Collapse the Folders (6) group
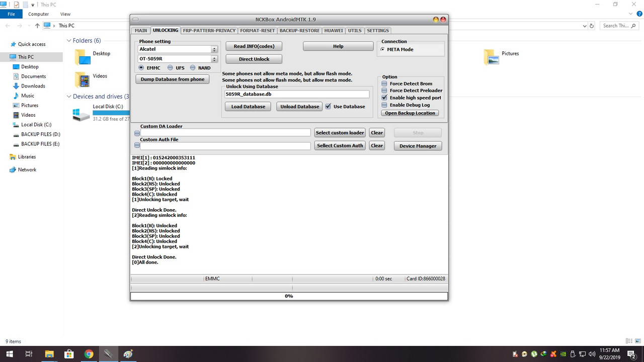 click(x=69, y=41)
